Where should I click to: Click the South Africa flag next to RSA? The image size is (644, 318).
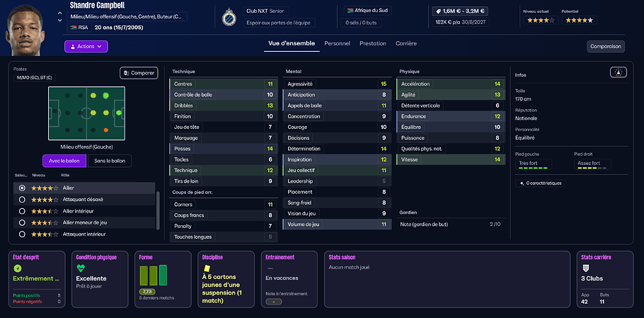coord(73,28)
